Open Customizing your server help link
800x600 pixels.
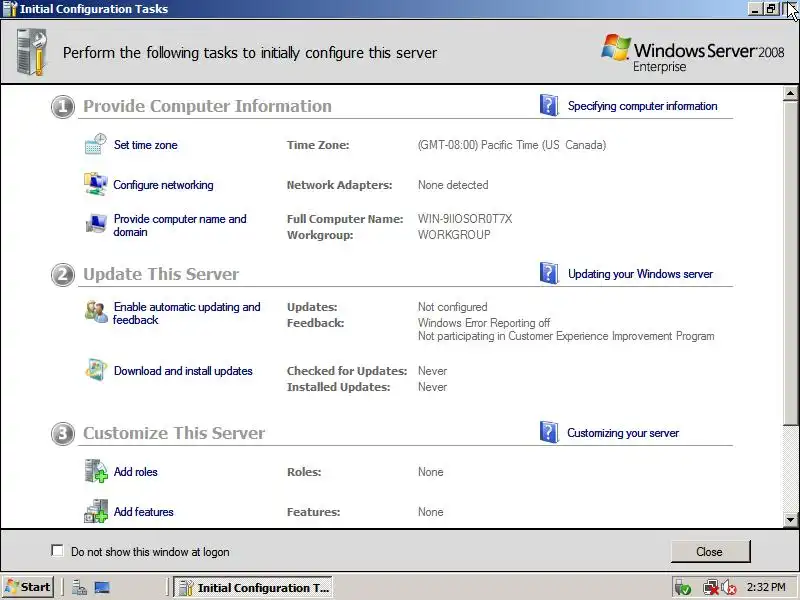point(623,433)
